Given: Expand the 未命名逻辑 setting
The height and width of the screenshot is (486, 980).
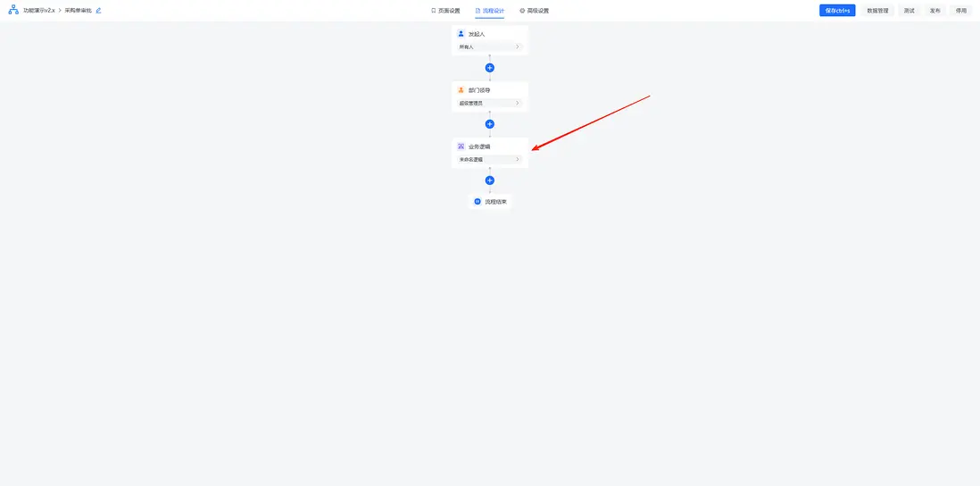Looking at the screenshot, I should [490, 160].
